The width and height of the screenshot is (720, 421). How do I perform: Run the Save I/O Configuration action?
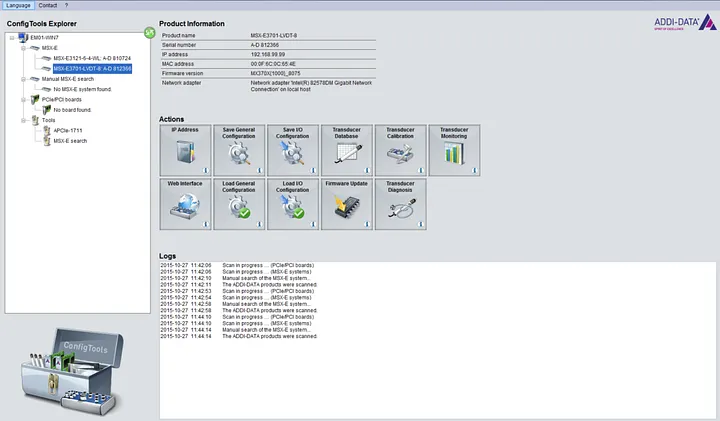[292, 150]
